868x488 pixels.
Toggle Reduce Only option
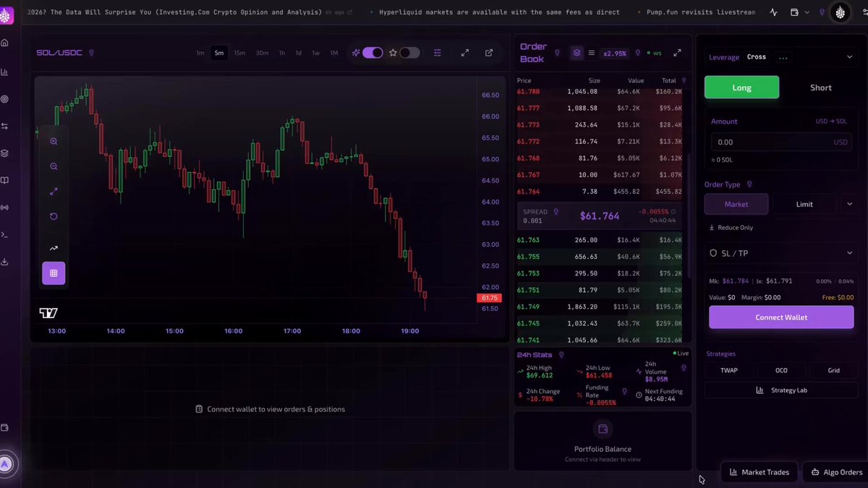pos(731,228)
